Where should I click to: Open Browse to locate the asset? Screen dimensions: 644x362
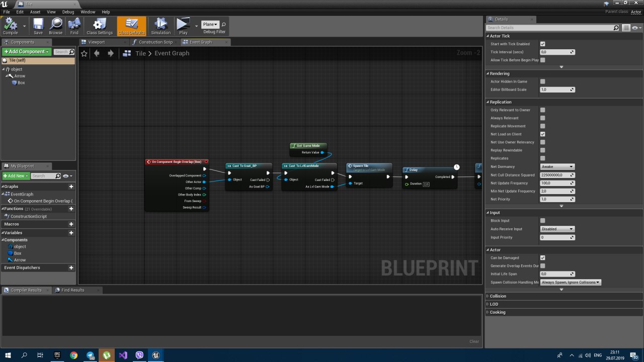click(x=56, y=26)
